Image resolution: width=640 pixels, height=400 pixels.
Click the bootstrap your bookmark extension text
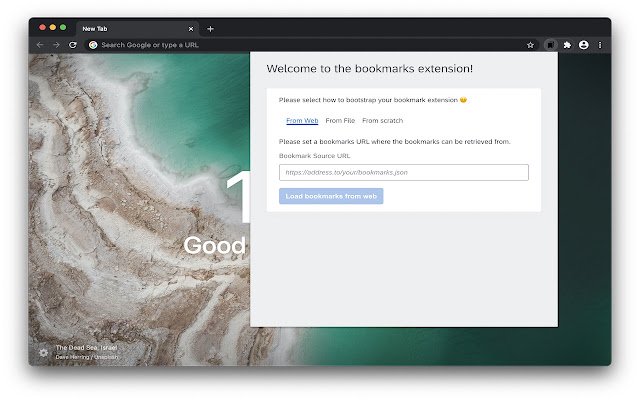(x=373, y=100)
